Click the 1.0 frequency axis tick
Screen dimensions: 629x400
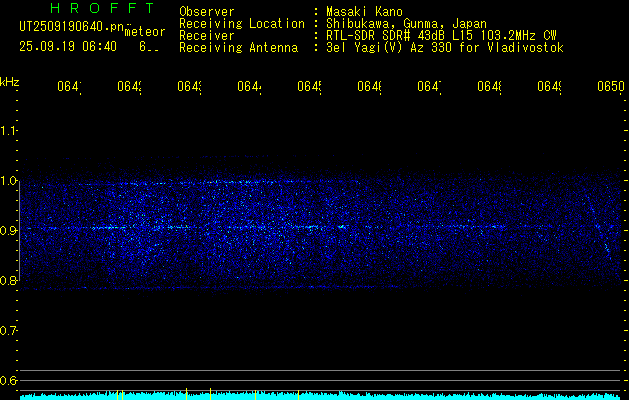pos(9,181)
